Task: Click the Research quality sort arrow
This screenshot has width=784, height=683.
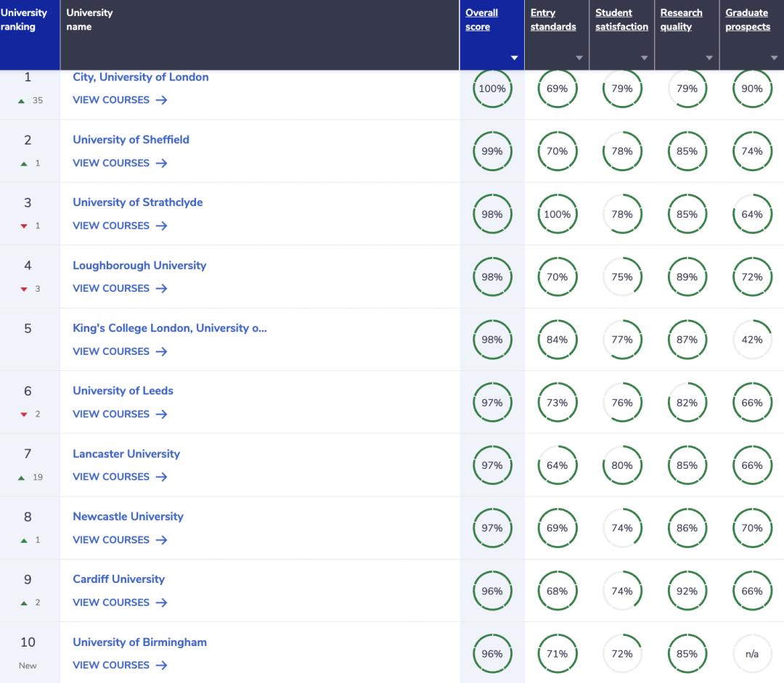Action: tap(709, 58)
